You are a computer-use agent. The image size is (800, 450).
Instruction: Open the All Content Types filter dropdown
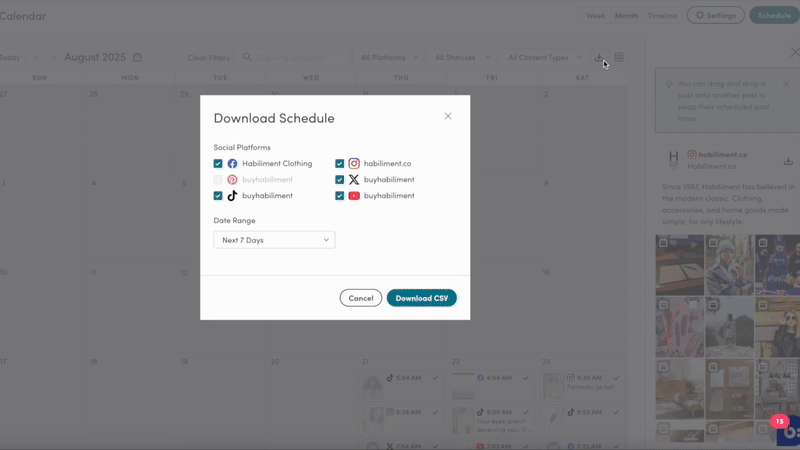point(544,57)
